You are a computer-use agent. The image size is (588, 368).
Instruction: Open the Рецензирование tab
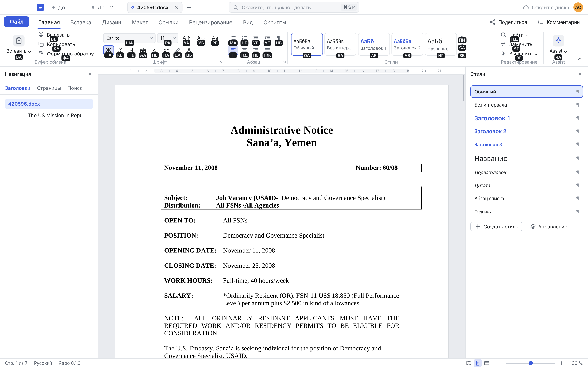pos(210,22)
